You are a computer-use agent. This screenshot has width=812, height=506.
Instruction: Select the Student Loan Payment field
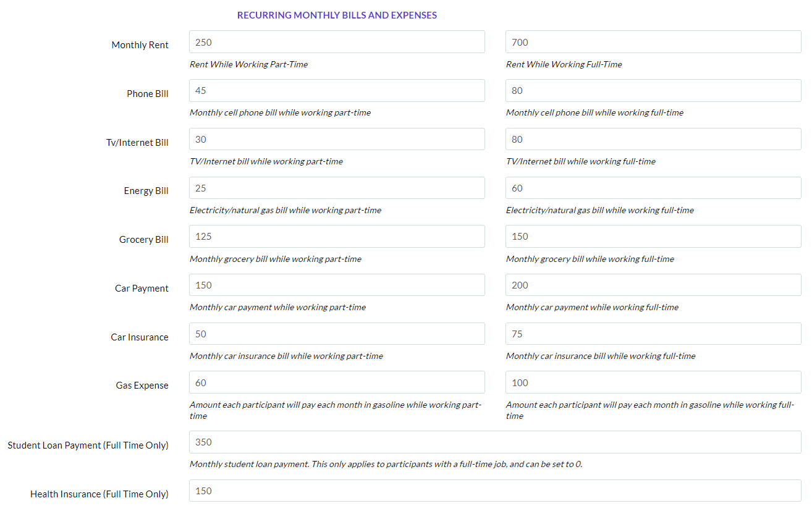click(x=495, y=442)
